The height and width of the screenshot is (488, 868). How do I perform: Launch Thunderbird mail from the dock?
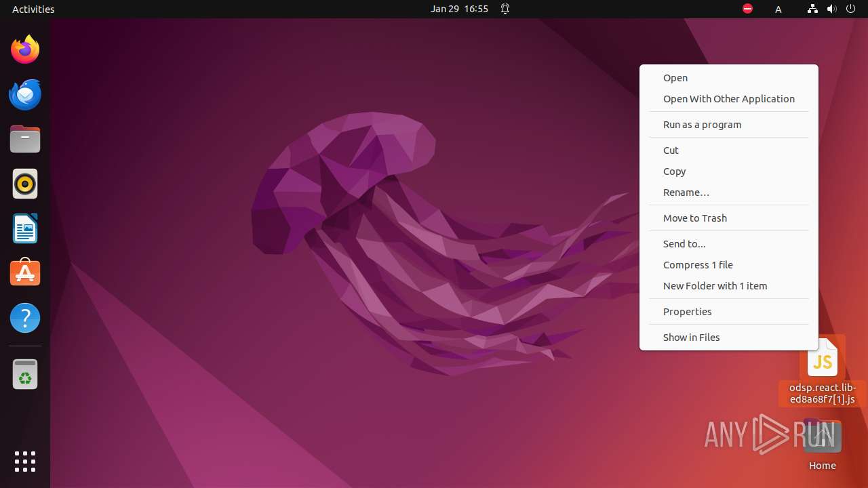(25, 94)
